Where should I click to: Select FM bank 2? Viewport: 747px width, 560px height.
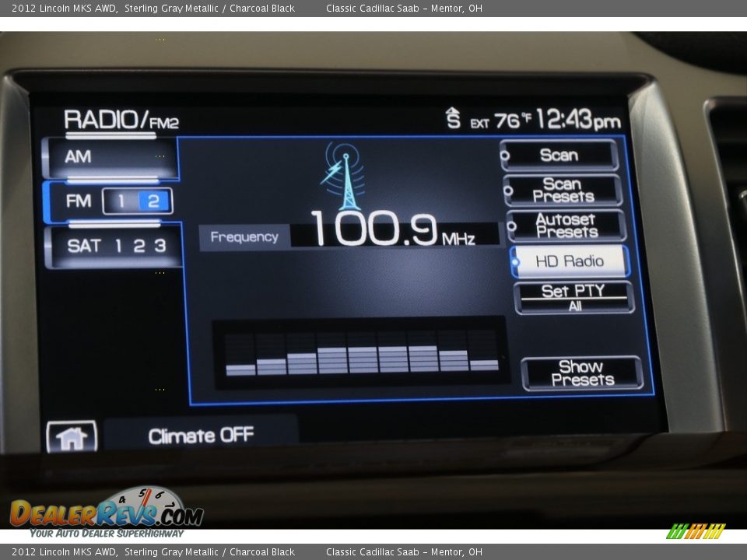(x=153, y=201)
